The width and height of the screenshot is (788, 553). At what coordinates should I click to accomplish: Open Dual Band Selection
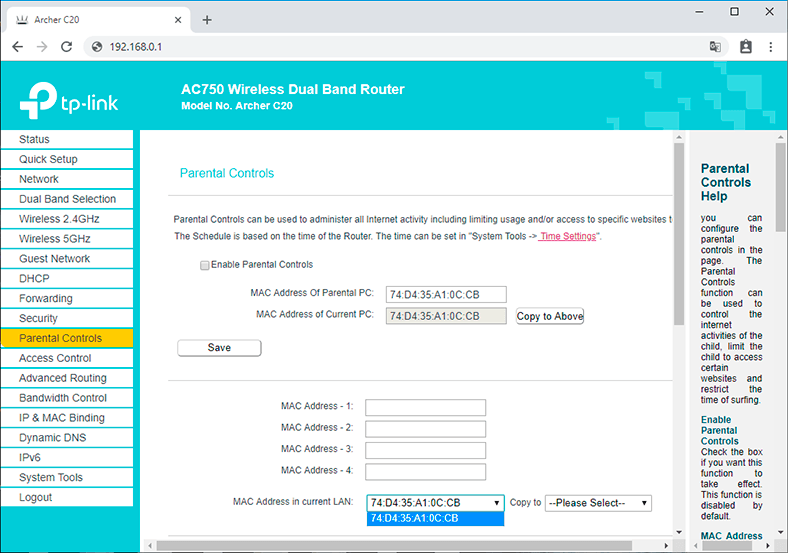[x=67, y=199]
